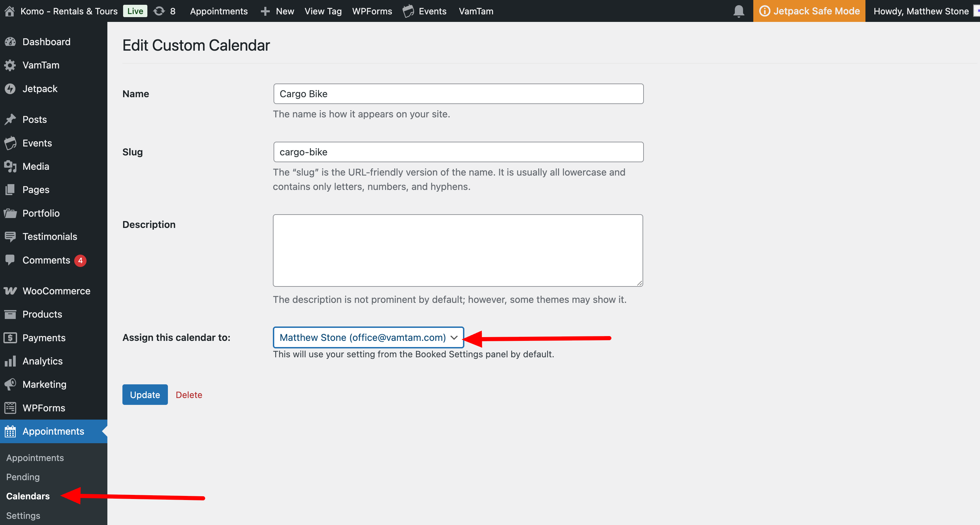Click inside the Description textarea
This screenshot has width=980, height=525.
[x=458, y=250]
